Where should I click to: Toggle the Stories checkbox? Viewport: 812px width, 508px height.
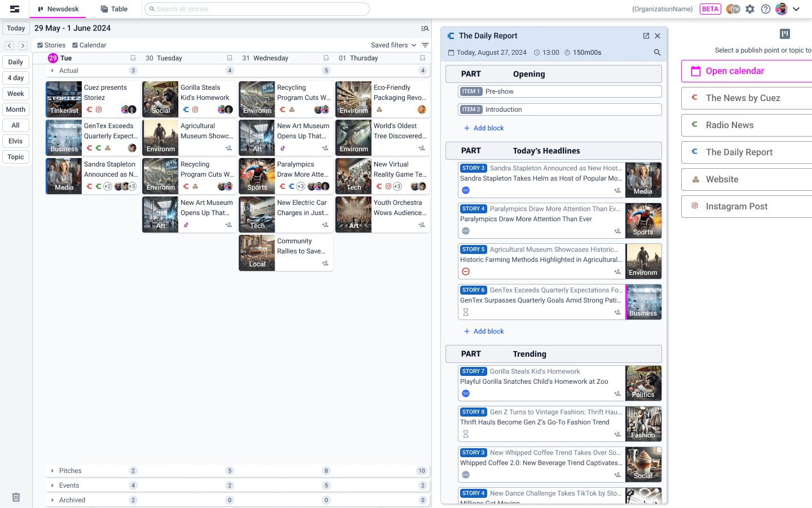tap(40, 45)
